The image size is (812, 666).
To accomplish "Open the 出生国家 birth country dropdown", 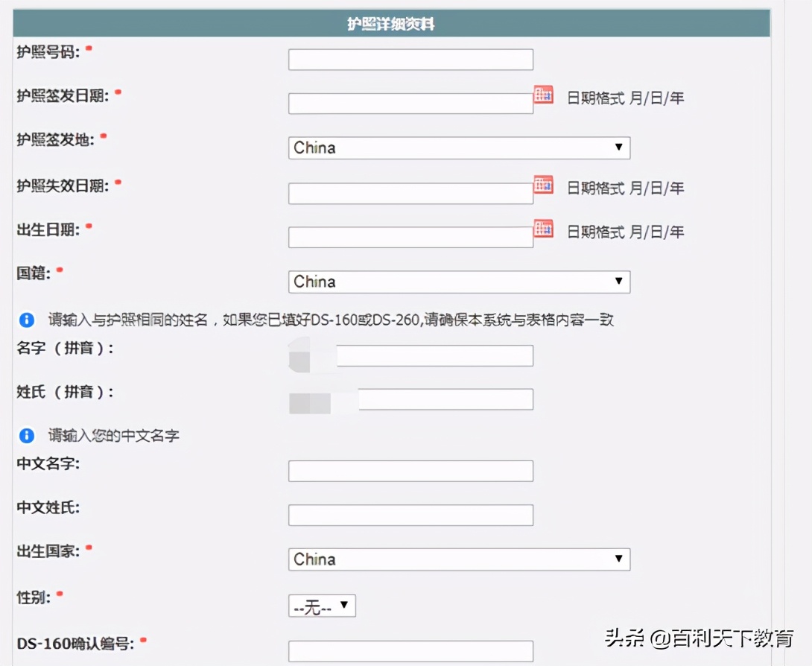I will click(x=458, y=559).
